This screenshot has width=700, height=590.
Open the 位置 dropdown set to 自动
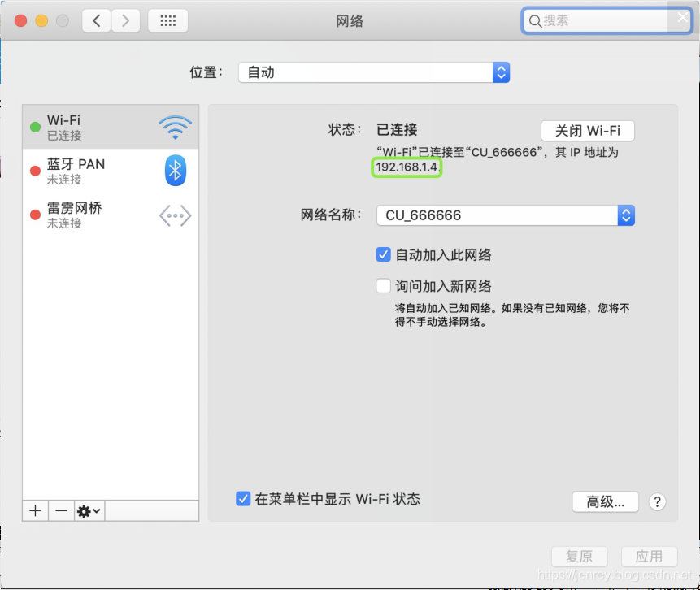click(374, 72)
